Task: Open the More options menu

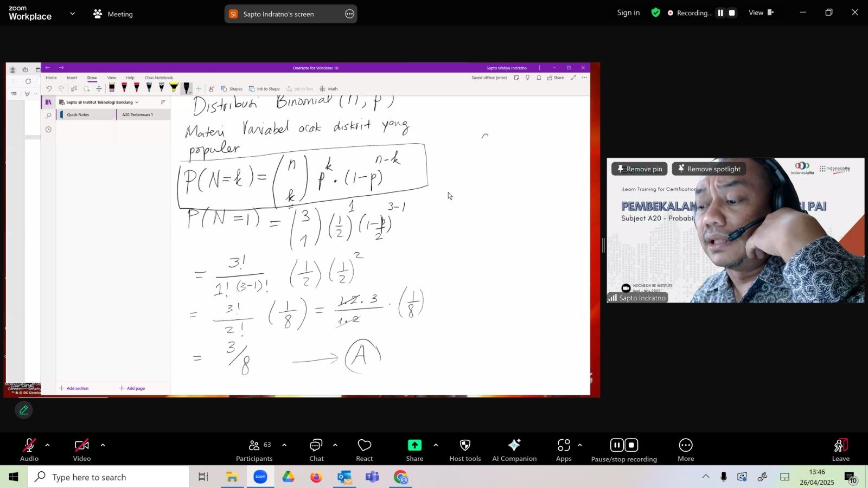Action: 686,450
